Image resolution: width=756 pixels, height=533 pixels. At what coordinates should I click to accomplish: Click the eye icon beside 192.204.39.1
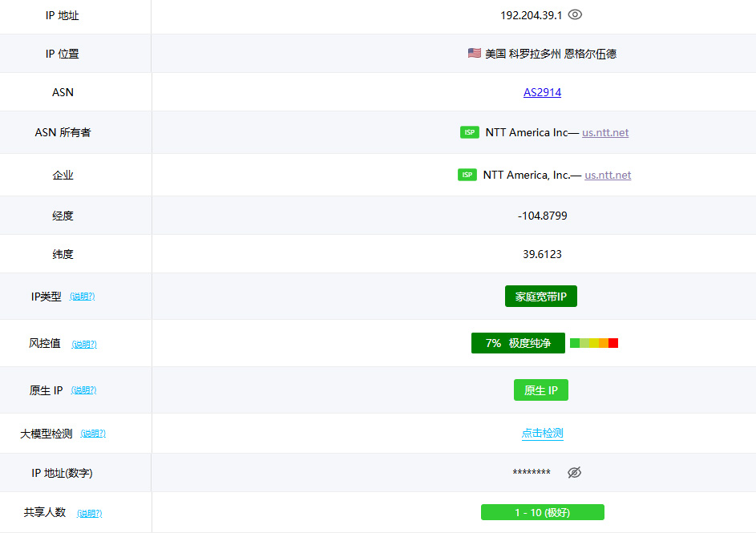575,14
